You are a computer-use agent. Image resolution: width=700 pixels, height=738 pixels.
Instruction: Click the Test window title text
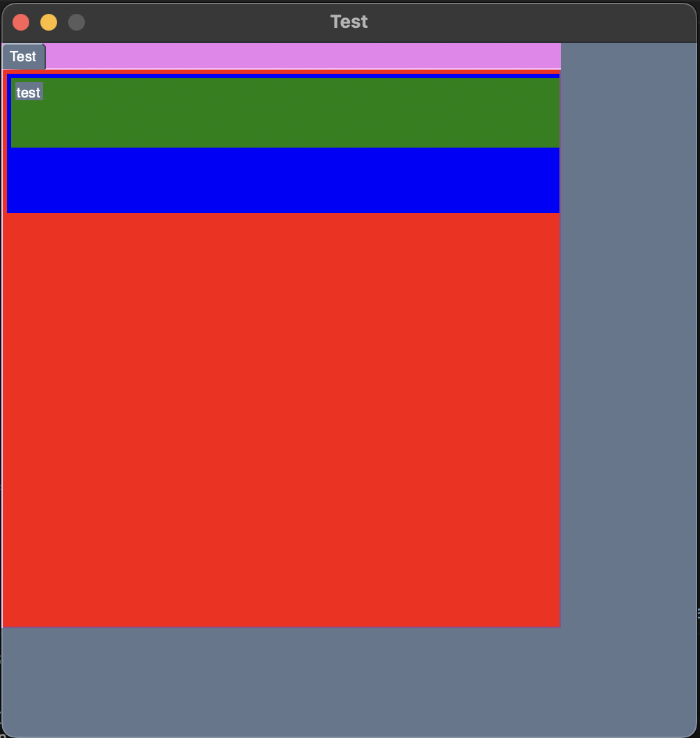(x=349, y=22)
